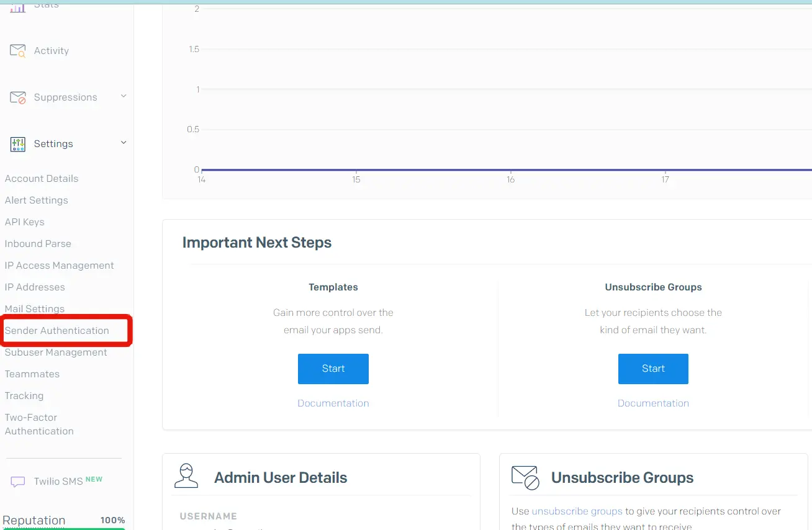Open Documentation link under Unsubscribe Groups card

[x=653, y=403]
